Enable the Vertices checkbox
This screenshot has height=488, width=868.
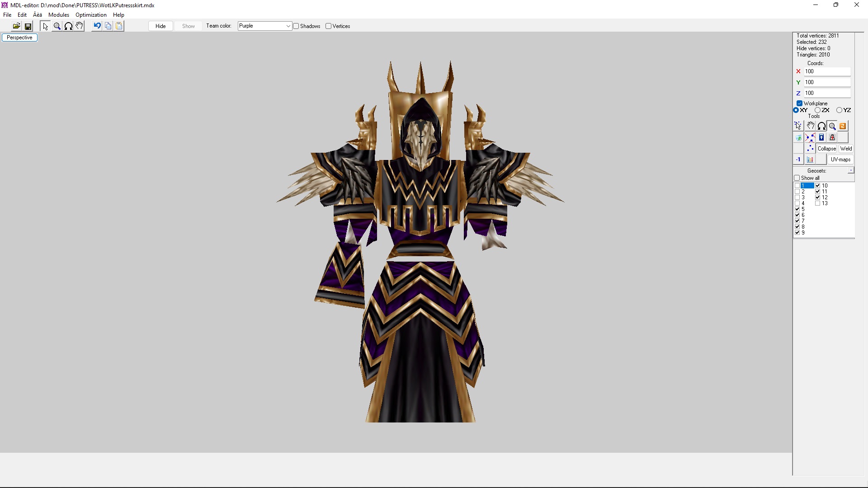point(329,26)
